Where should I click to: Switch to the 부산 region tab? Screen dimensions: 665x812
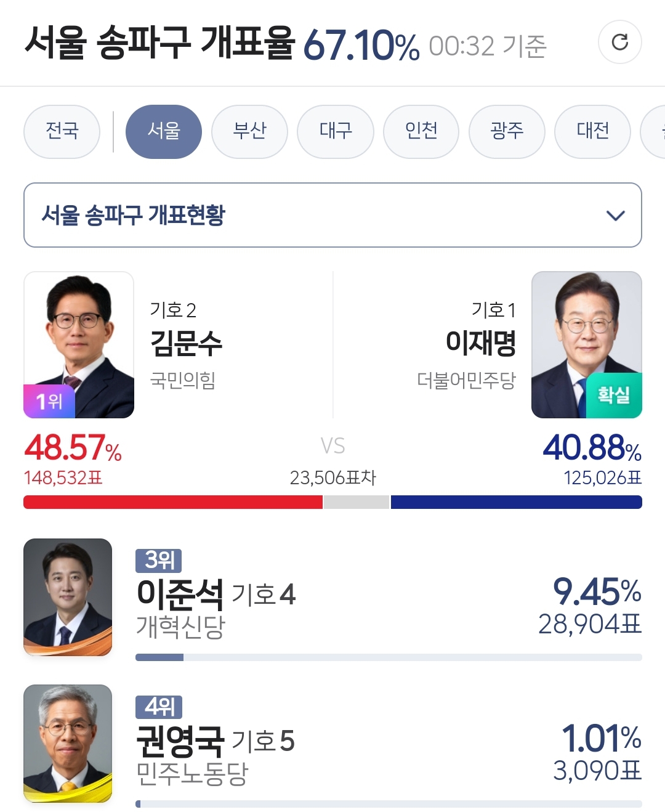coord(249,131)
